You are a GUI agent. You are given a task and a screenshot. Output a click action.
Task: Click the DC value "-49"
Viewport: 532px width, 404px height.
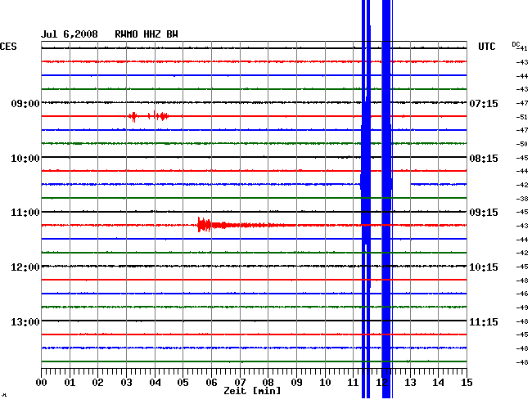coord(522,307)
